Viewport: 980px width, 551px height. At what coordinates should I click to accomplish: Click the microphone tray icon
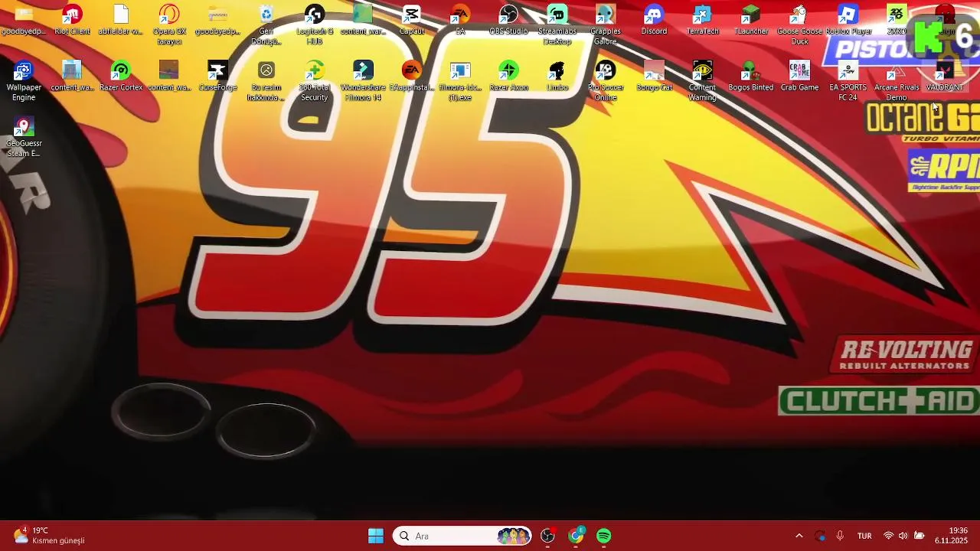pos(840,536)
